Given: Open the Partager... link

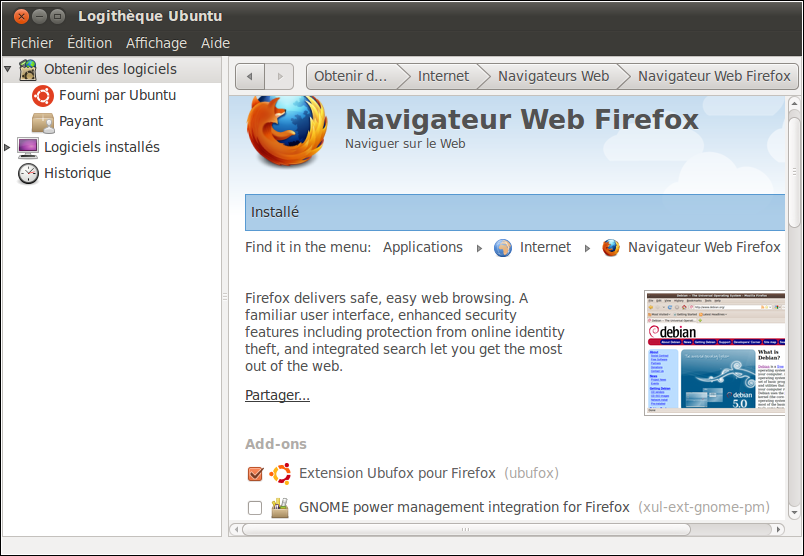Looking at the screenshot, I should (x=277, y=395).
